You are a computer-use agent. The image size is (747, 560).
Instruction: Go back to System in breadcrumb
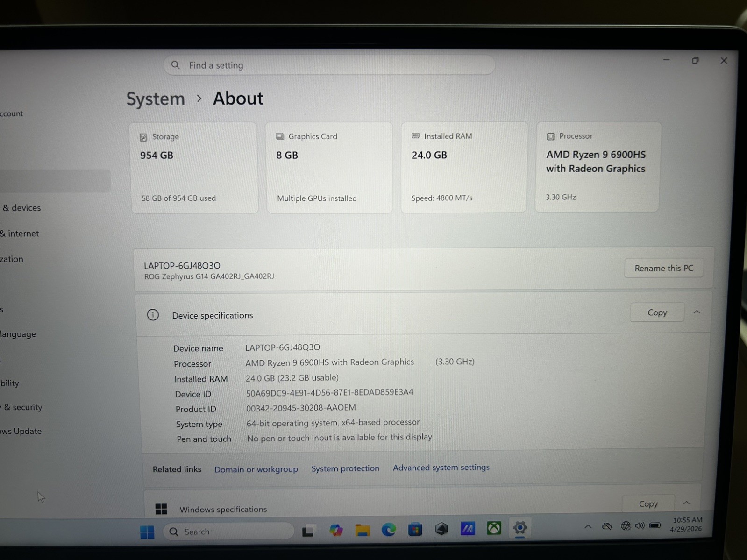click(x=156, y=99)
